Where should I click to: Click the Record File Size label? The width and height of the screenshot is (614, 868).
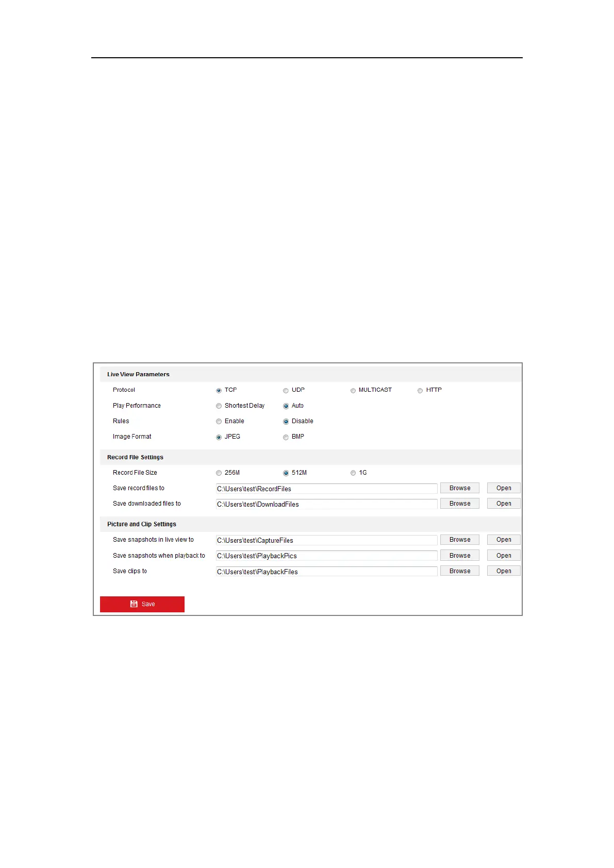point(135,473)
